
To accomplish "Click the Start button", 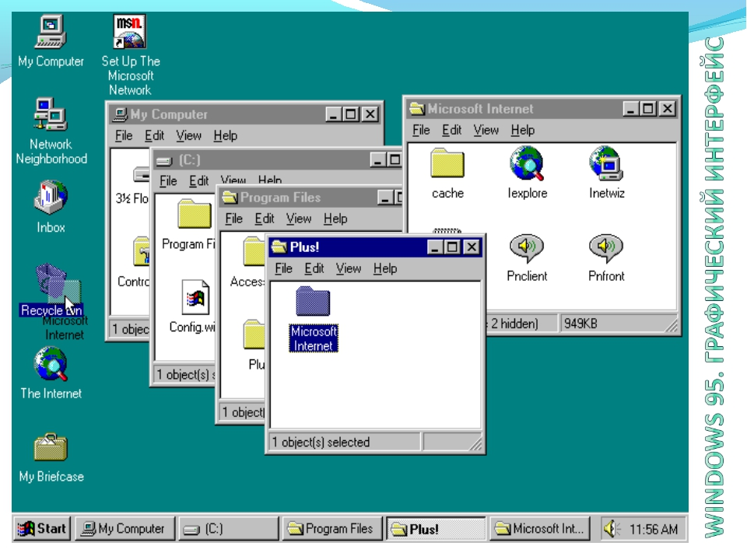I will (42, 529).
